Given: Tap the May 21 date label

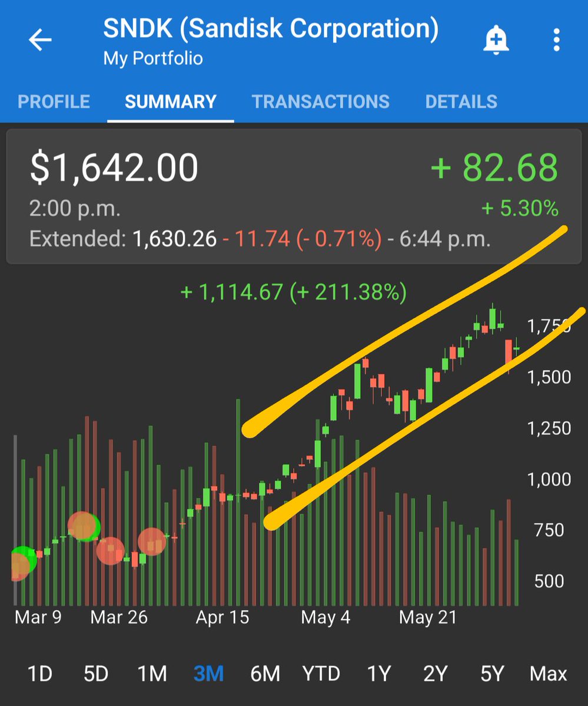Looking at the screenshot, I should point(427,618).
